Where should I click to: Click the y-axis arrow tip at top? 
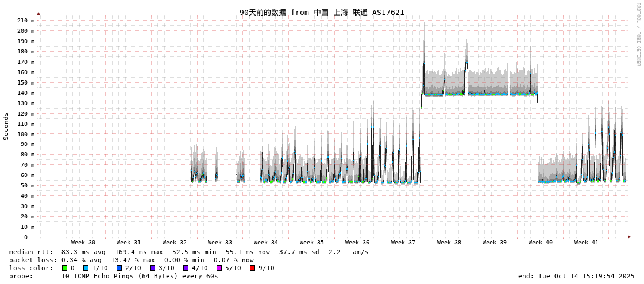tap(38, 13)
